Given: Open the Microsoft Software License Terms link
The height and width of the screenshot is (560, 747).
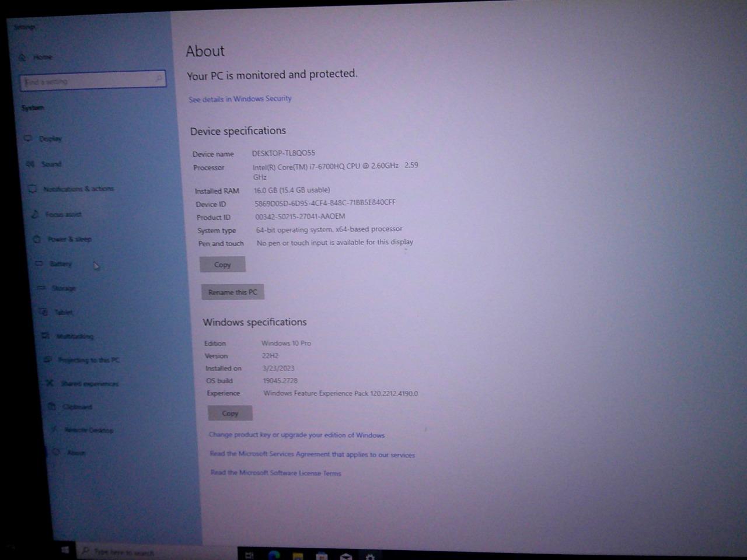Looking at the screenshot, I should click(275, 473).
